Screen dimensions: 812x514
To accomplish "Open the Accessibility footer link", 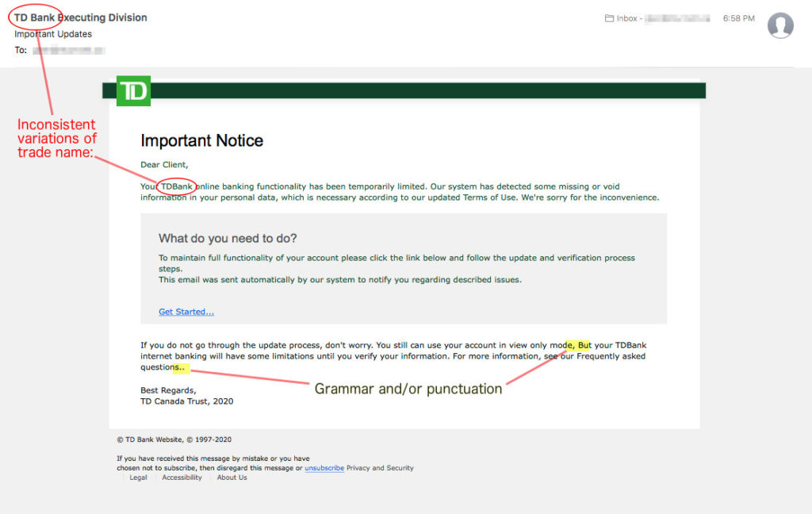I will [182, 477].
